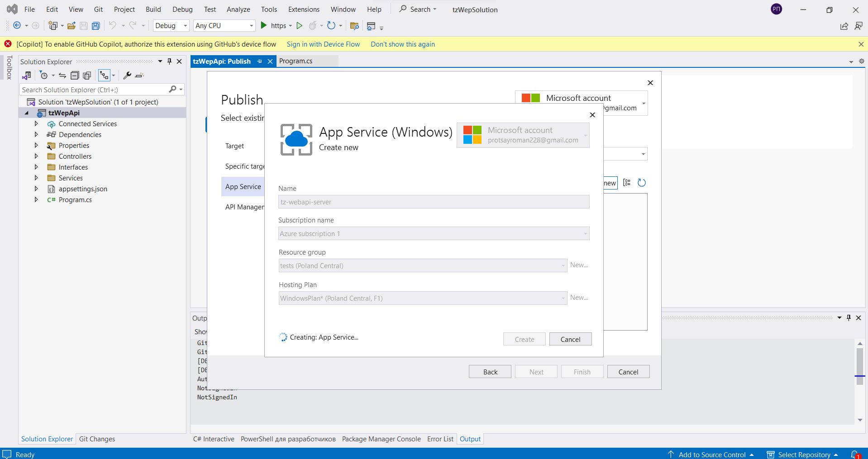Click Sign in with Device Flow link
Screen dimensions: 868x459
[323, 44]
